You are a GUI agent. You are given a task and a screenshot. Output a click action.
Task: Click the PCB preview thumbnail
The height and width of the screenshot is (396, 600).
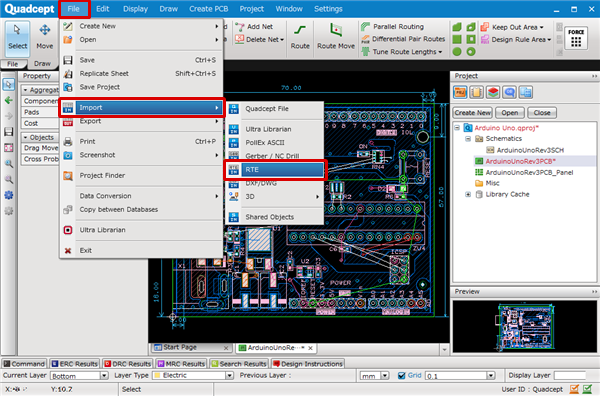525,326
